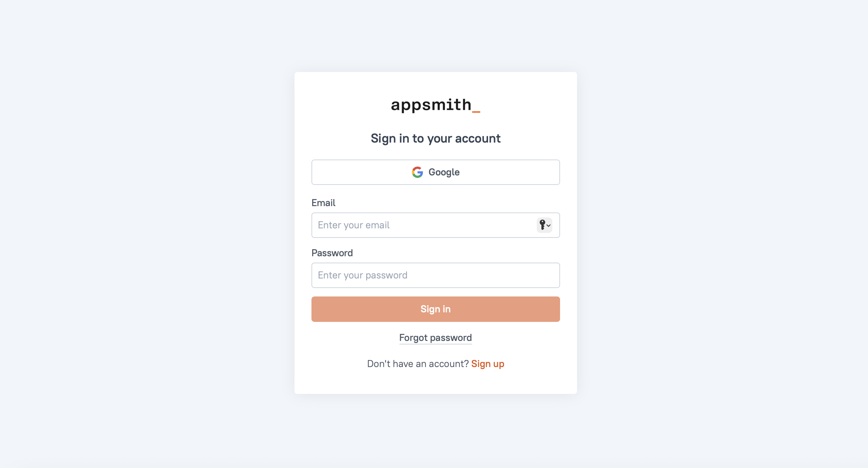
Task: Click the "Sign in" text on the button
Action: (435, 309)
